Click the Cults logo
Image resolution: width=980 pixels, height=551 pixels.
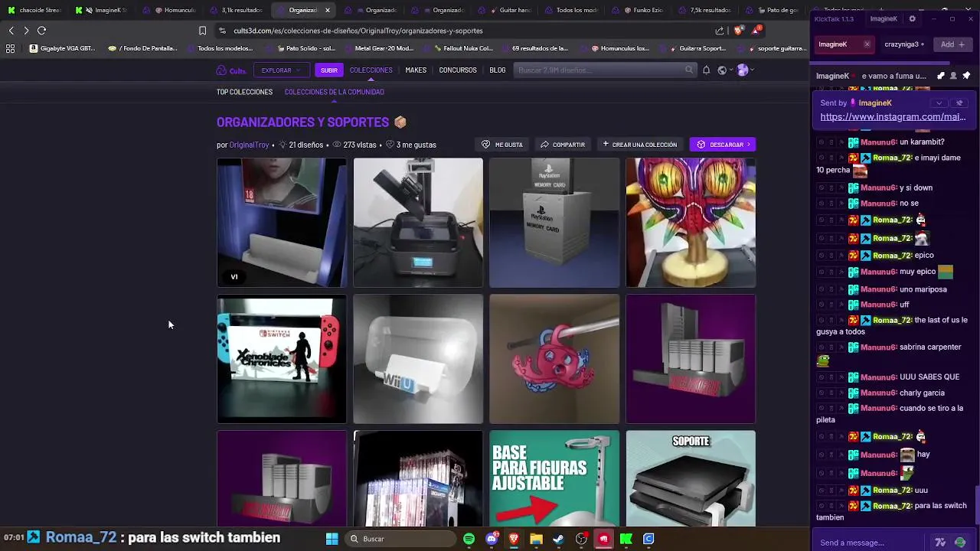click(x=230, y=70)
